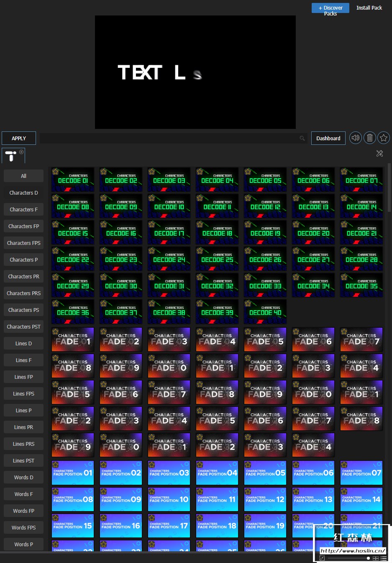
Task: Select the DECODE 25 preset thumbnail
Action: click(217, 259)
